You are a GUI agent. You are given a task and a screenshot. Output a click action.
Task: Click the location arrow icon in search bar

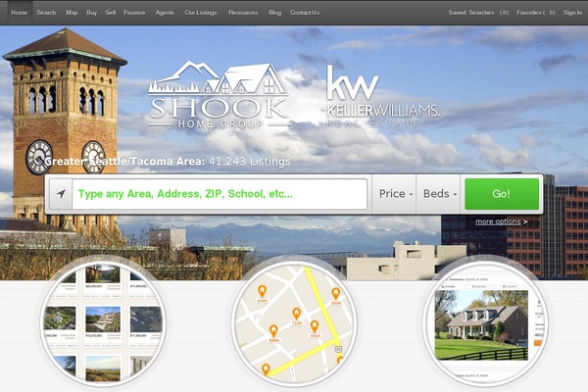click(x=61, y=194)
